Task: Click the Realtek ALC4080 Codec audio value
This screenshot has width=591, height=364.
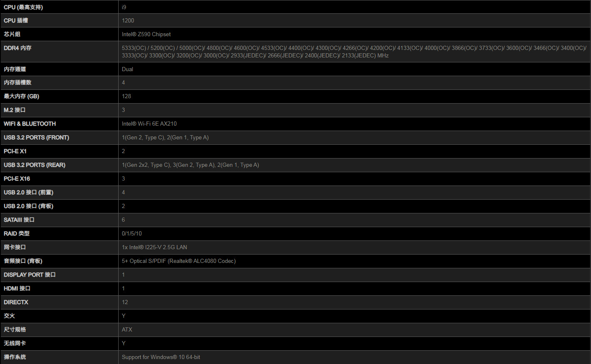Action: coord(179,261)
